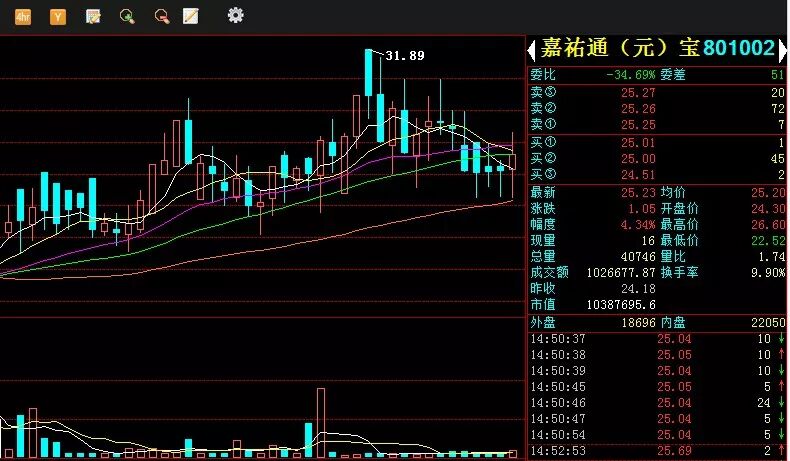The width and height of the screenshot is (790, 461).
Task: Click the 委差 value 51
Action: (778, 75)
